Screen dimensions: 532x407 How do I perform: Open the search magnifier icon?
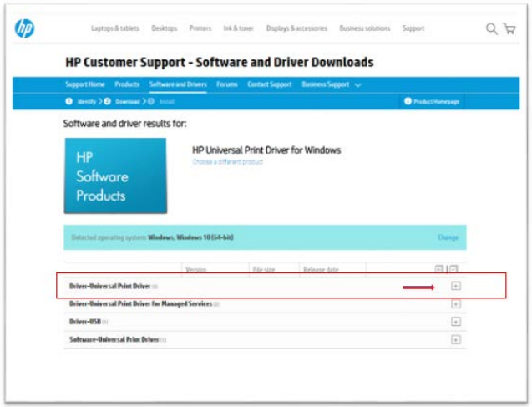[491, 29]
